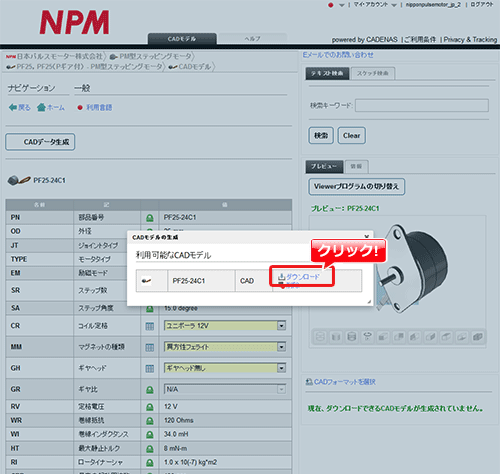Open the table icon in the MM row
Image resolution: width=500 pixels, height=474 pixels.
pyautogui.click(x=150, y=347)
